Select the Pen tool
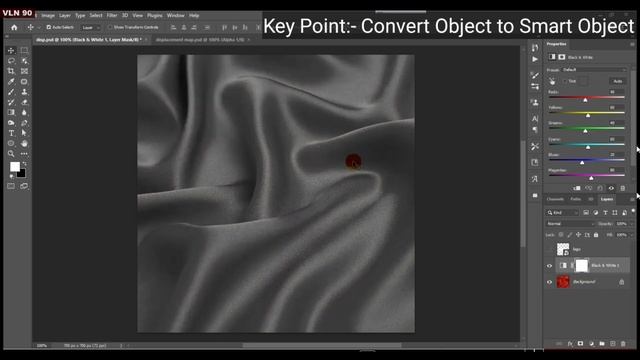Viewport: 640px width, 360px height. [x=24, y=123]
